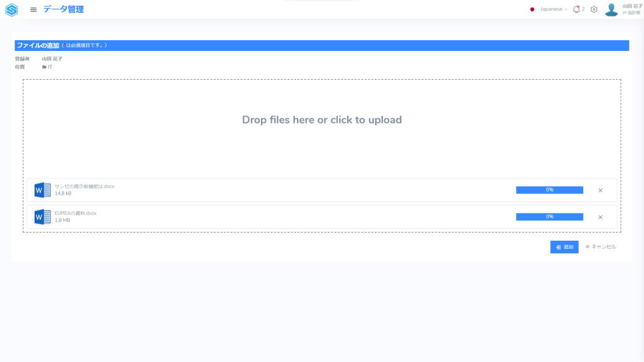The width and height of the screenshot is (644, 362).
Task: Click the progress bar of サンゼの掲示板機能は.docx
Action: click(549, 190)
